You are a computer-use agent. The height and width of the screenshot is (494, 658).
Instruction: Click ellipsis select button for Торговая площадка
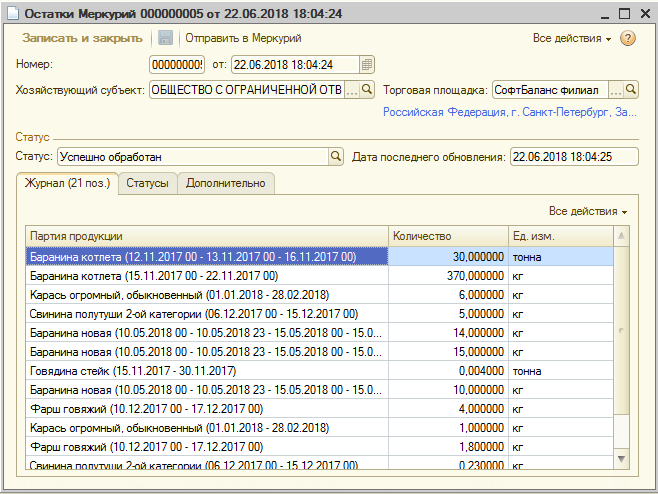[x=616, y=89]
